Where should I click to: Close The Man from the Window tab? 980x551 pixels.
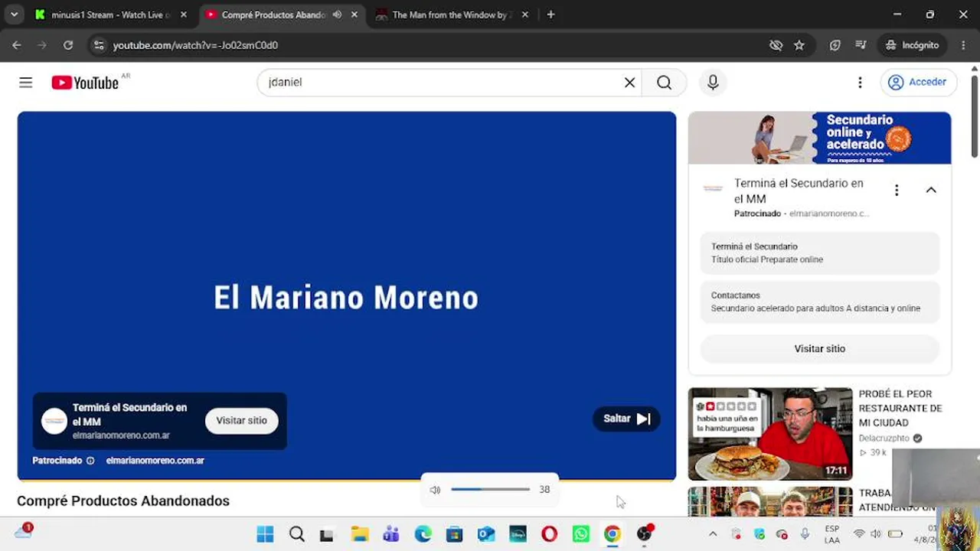point(525,15)
